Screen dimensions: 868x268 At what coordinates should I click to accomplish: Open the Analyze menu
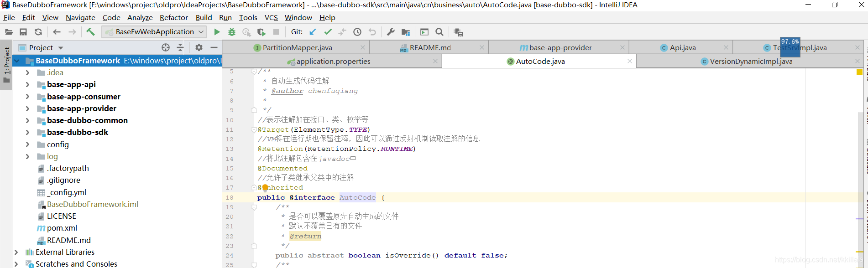pyautogui.click(x=140, y=17)
